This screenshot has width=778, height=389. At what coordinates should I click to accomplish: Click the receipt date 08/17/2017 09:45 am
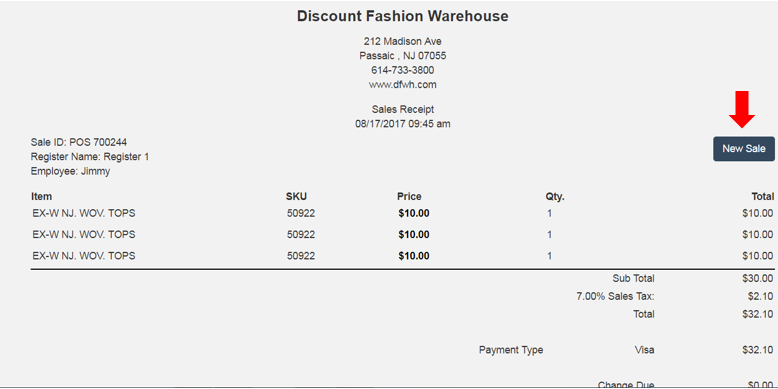(x=402, y=124)
